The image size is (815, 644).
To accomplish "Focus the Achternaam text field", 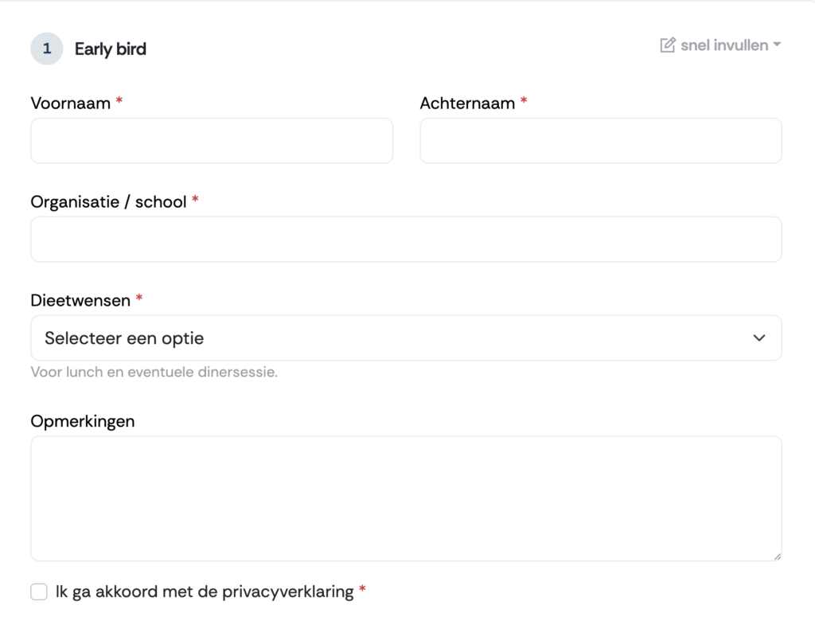I will tap(601, 140).
